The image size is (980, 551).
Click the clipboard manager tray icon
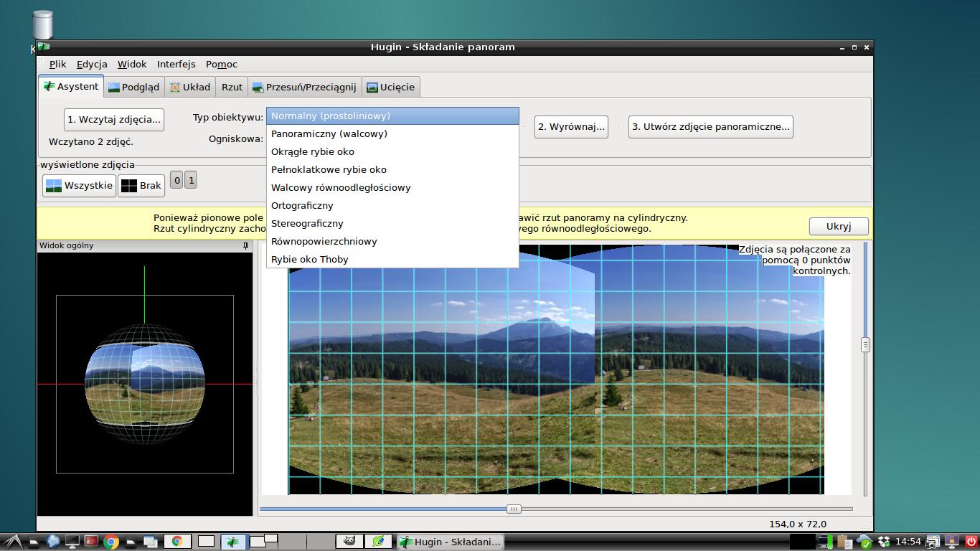847,542
